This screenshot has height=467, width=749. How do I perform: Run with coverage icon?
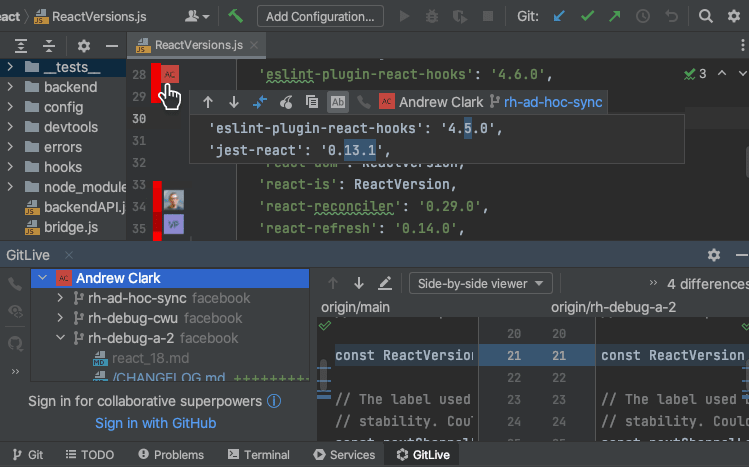pos(460,16)
